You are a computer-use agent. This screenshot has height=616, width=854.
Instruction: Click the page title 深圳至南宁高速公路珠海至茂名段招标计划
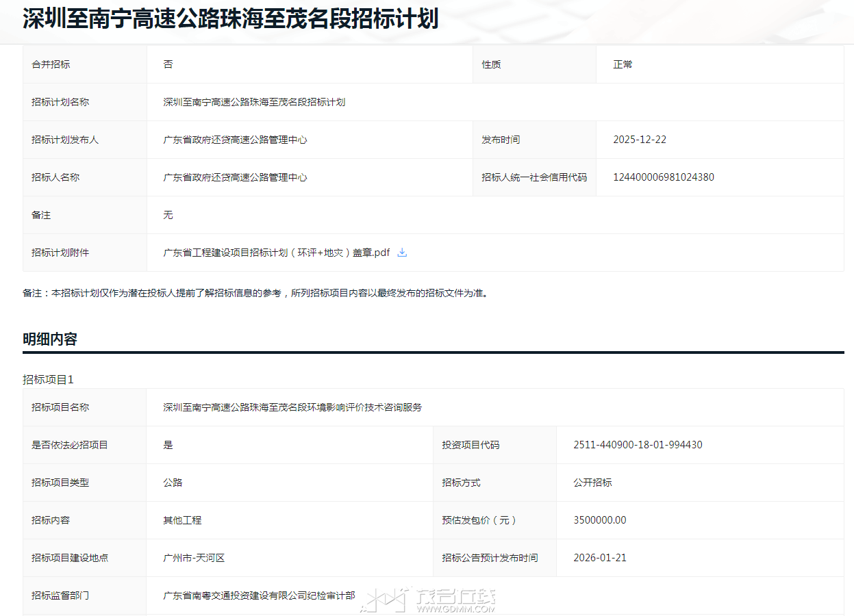[230, 19]
